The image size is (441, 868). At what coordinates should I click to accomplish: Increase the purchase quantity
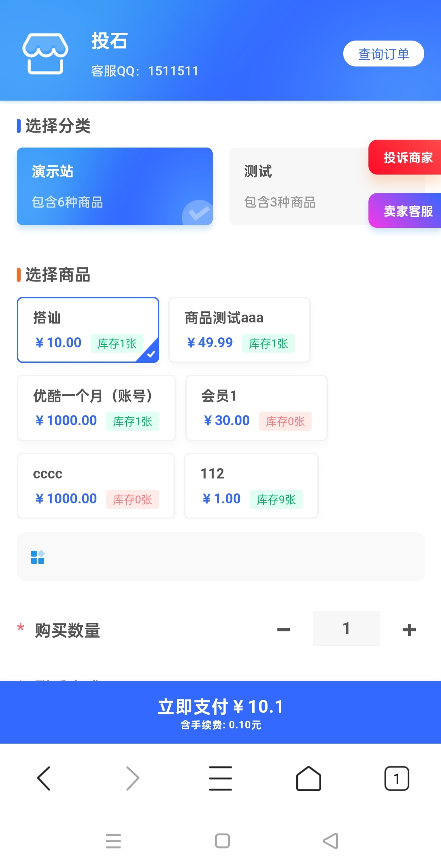pyautogui.click(x=409, y=629)
